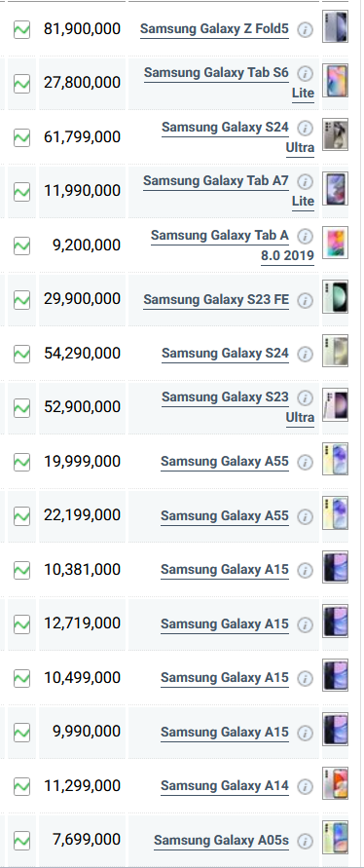364x868 pixels.
Task: Open the Galaxy A14 thumbnail image
Action: coord(335,783)
